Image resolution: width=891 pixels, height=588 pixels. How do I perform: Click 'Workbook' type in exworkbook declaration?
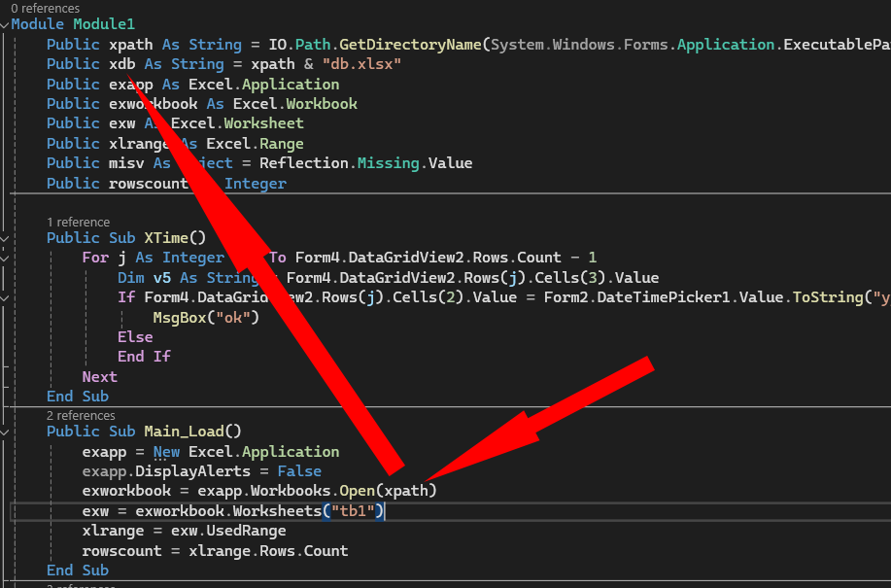pyautogui.click(x=322, y=104)
